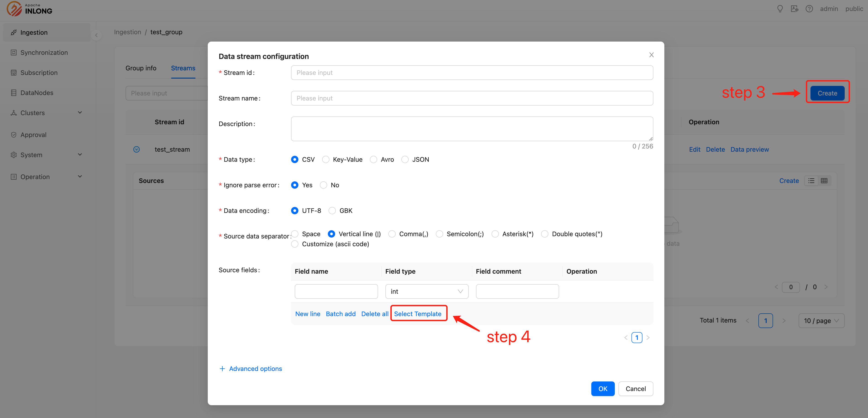Click the lightbulb icon in header

click(x=780, y=9)
